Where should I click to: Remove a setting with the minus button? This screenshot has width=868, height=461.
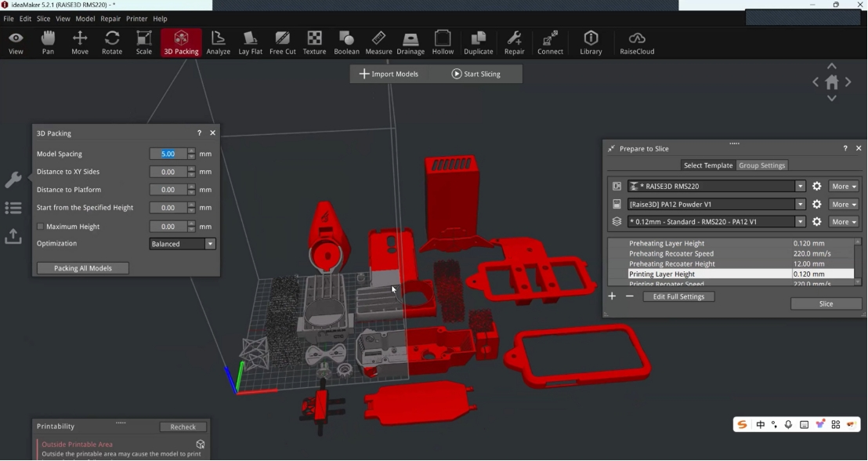pyautogui.click(x=629, y=296)
